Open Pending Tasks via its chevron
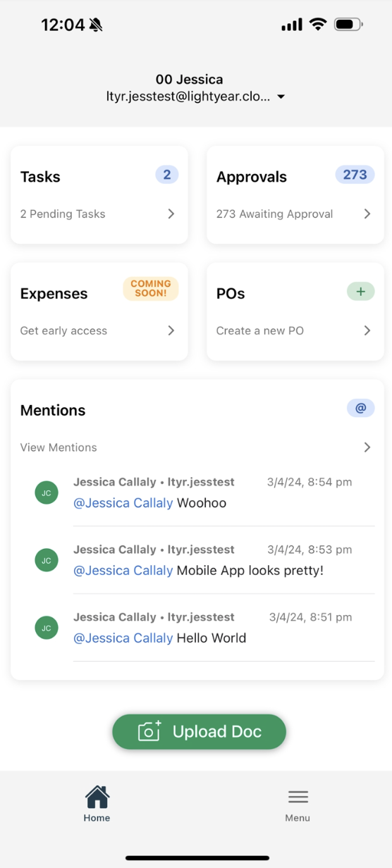Screen dimensions: 392x868 pyautogui.click(x=171, y=213)
